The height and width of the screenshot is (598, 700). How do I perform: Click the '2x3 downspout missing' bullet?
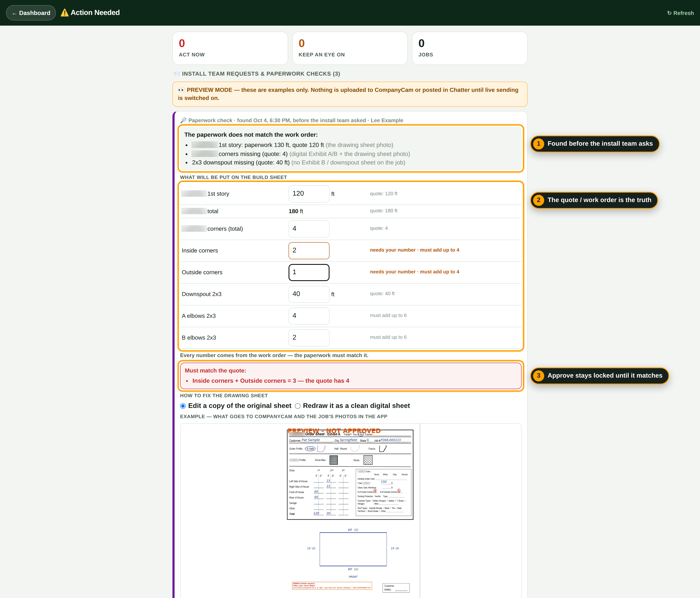(x=298, y=163)
